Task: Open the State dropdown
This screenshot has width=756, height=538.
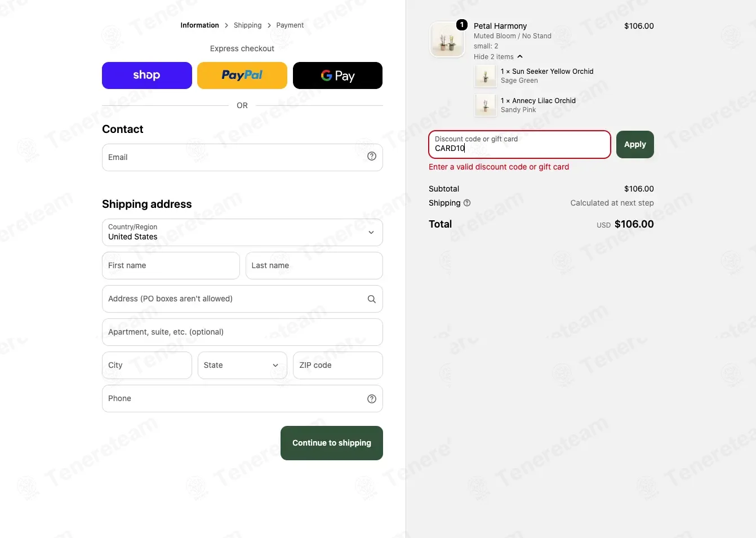Action: (x=242, y=365)
